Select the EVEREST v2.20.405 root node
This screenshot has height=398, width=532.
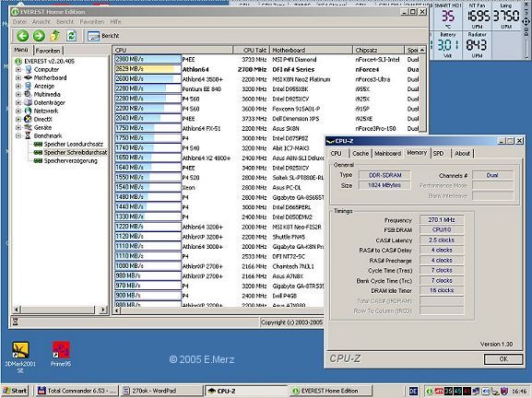49,62
